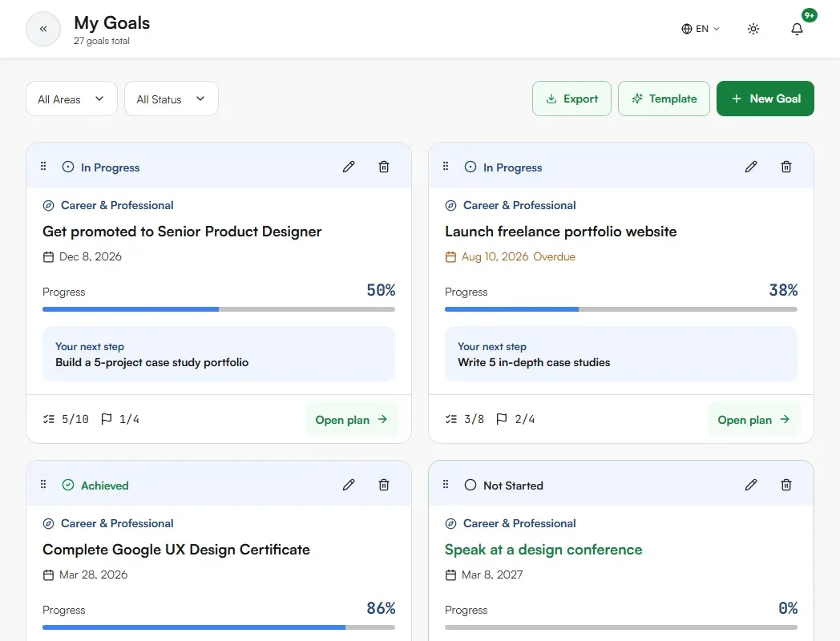840x641 pixels.
Task: Open plan for Senior Product Designer goal
Action: [351, 420]
